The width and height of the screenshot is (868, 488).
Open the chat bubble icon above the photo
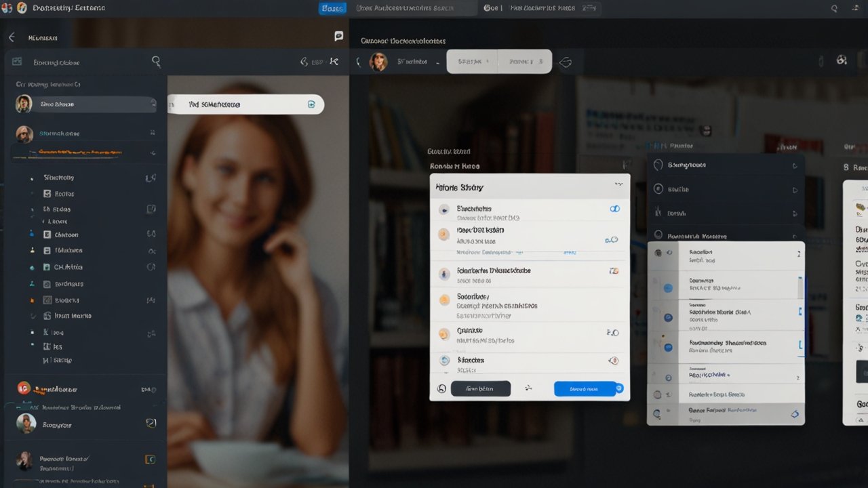[338, 37]
